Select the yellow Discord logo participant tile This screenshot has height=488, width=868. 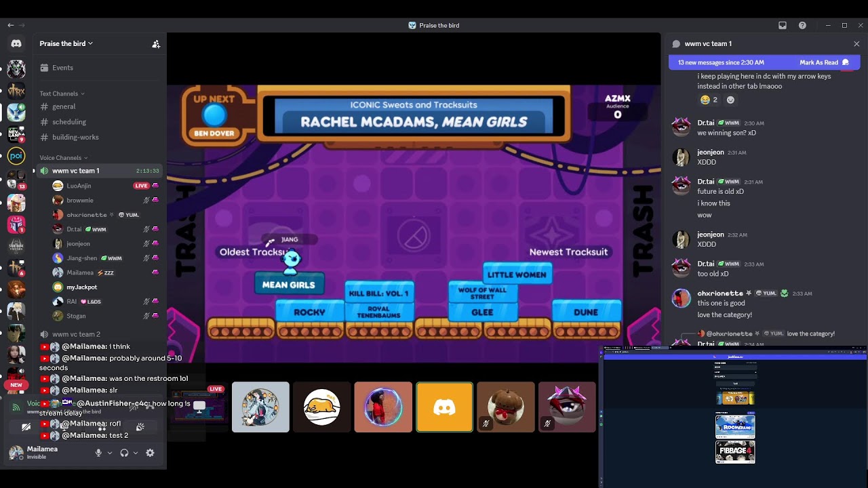[x=444, y=407]
